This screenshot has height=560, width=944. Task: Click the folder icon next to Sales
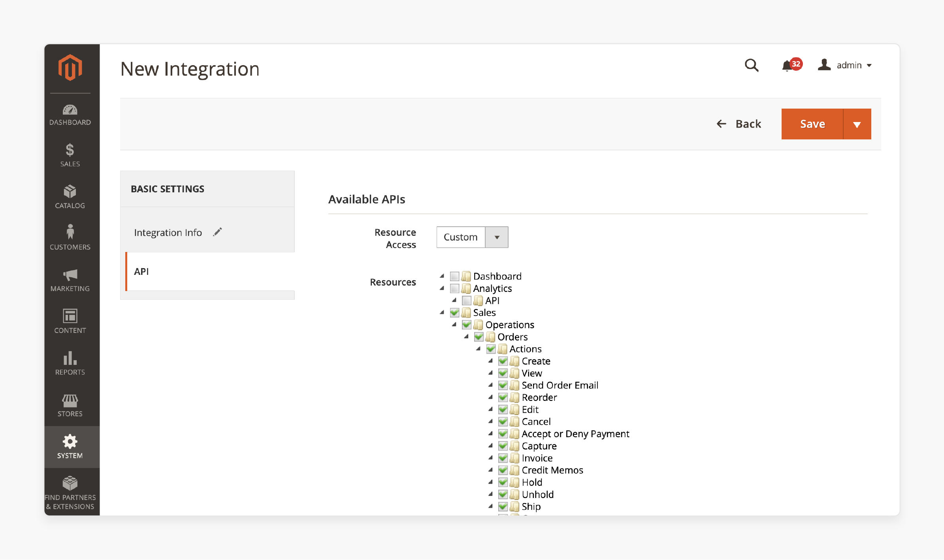coord(466,312)
